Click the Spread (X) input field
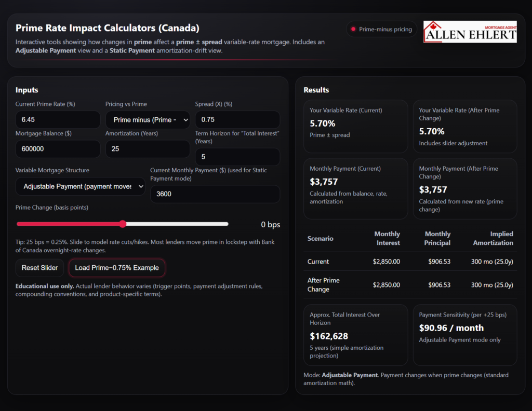This screenshot has width=532, height=411. click(237, 120)
